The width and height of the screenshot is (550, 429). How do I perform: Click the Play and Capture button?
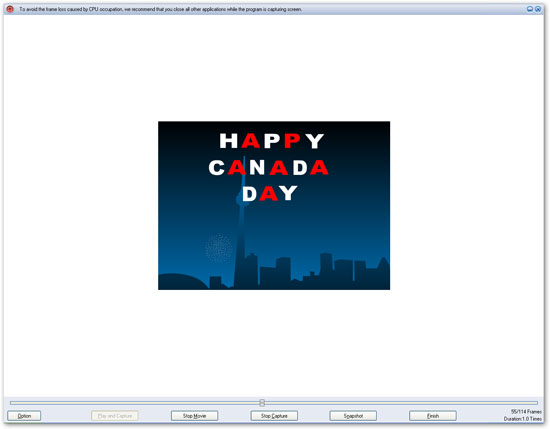(x=115, y=416)
